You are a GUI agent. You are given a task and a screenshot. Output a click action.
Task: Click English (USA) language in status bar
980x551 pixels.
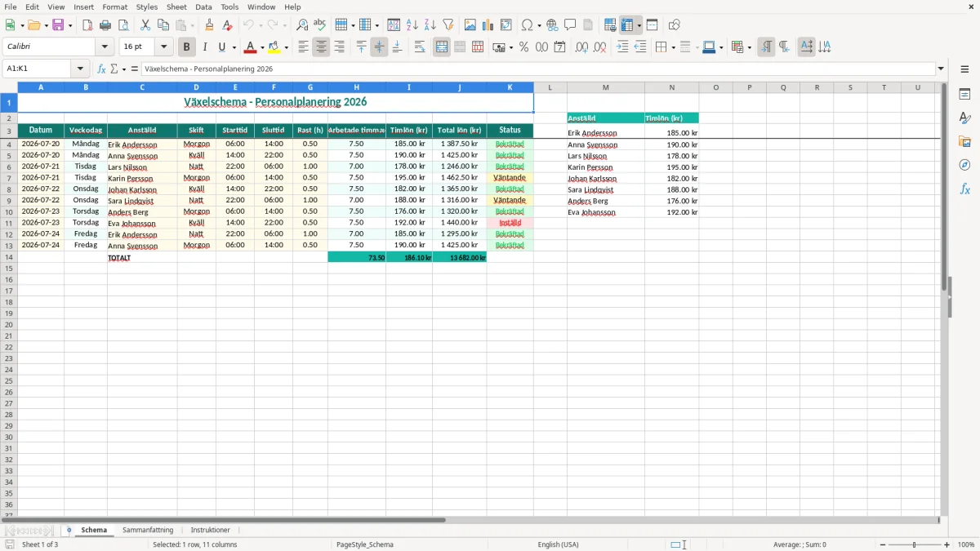pos(558,544)
